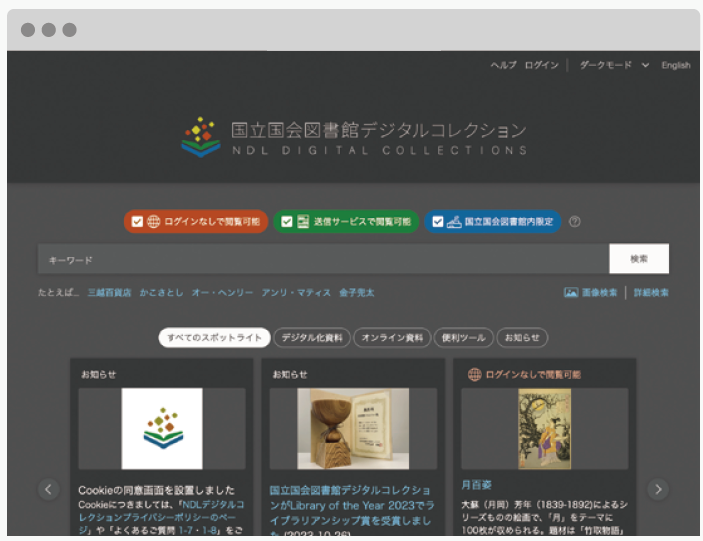Viewport: 703px width, 541px height.
Task: Click example keyword 三越百貨店
Action: (109, 293)
